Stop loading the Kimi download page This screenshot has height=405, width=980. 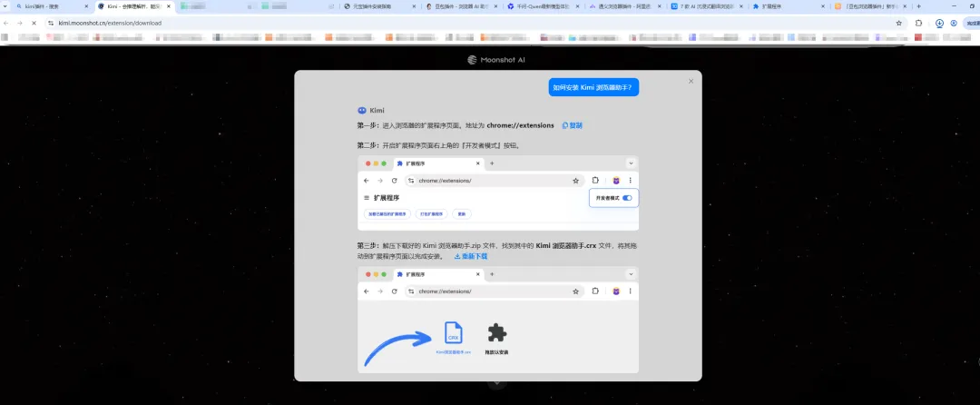[x=34, y=23]
